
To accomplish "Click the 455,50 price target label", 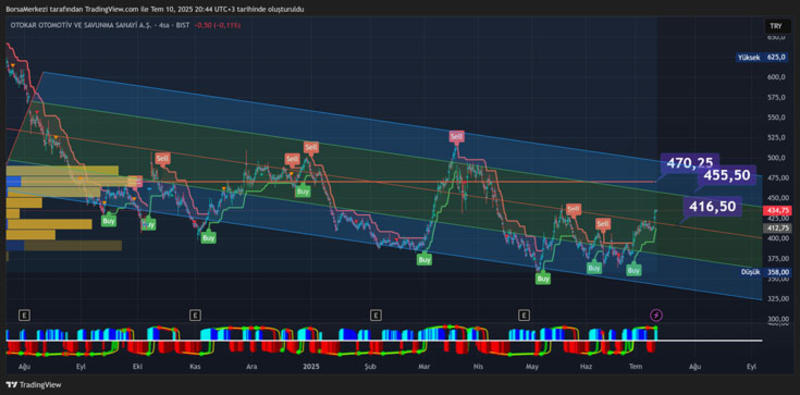I will (x=727, y=176).
